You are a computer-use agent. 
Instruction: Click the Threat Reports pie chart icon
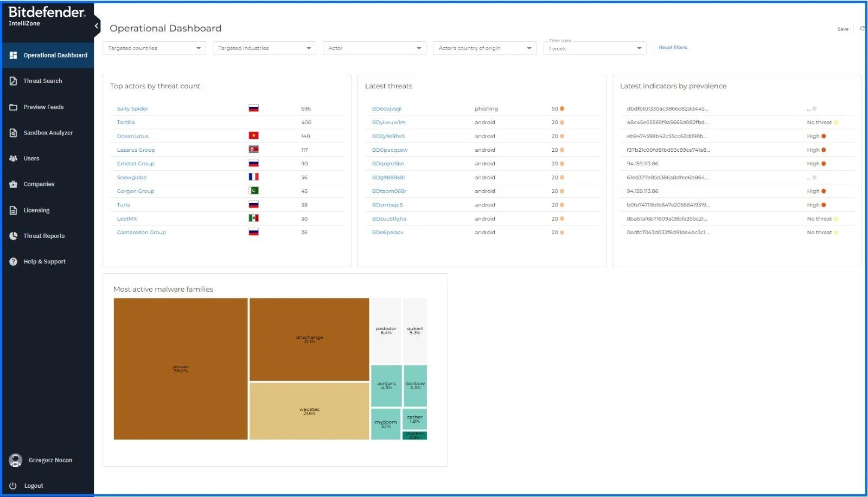(14, 236)
